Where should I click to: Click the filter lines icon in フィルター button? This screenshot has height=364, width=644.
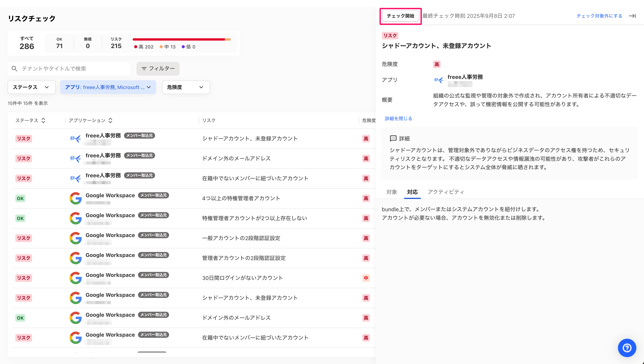(144, 69)
